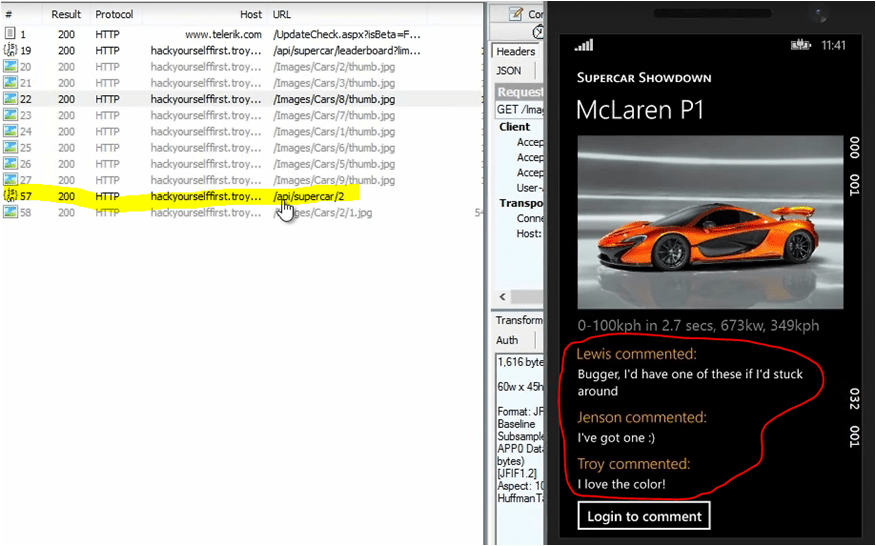
Task: Click the Composer pencil icon
Action: pyautogui.click(x=516, y=14)
